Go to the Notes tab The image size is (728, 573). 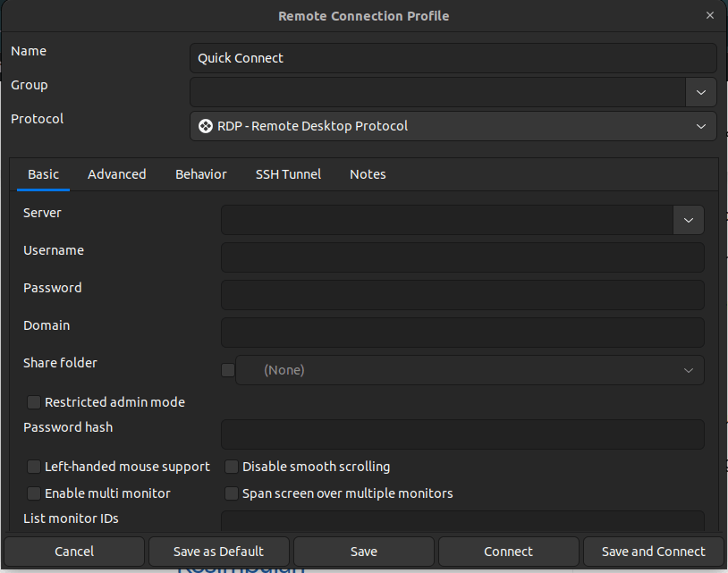pyautogui.click(x=368, y=174)
